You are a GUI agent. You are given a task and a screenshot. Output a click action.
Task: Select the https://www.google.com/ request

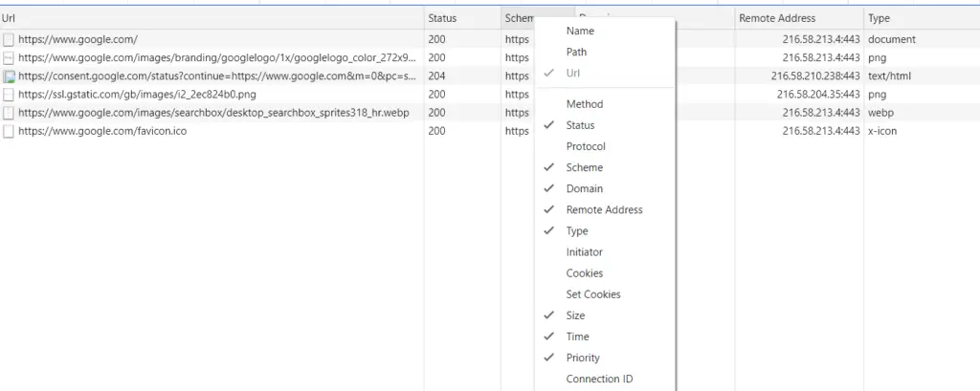coord(78,39)
